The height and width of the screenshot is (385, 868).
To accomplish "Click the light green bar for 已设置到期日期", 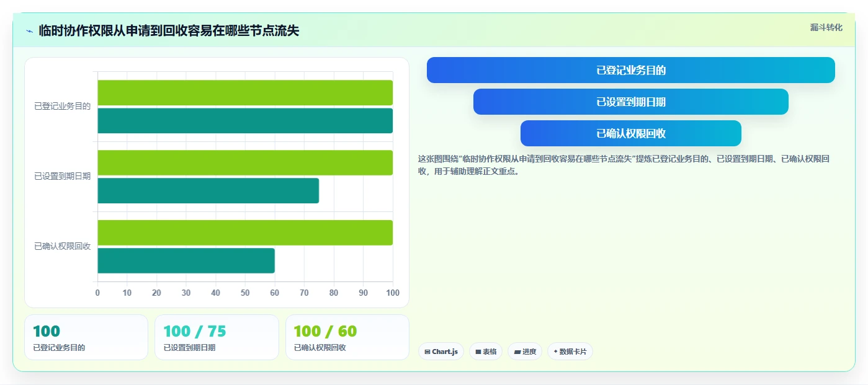I will pos(245,162).
